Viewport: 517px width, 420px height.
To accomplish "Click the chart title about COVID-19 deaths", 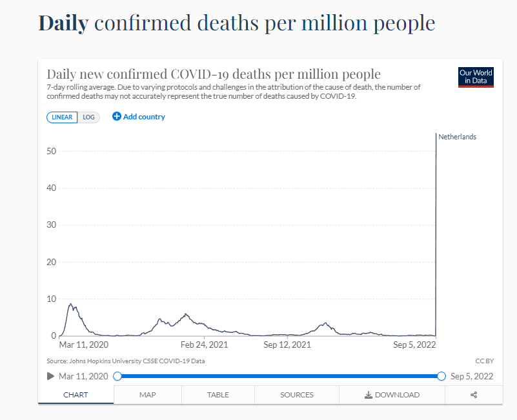I will pyautogui.click(x=214, y=74).
